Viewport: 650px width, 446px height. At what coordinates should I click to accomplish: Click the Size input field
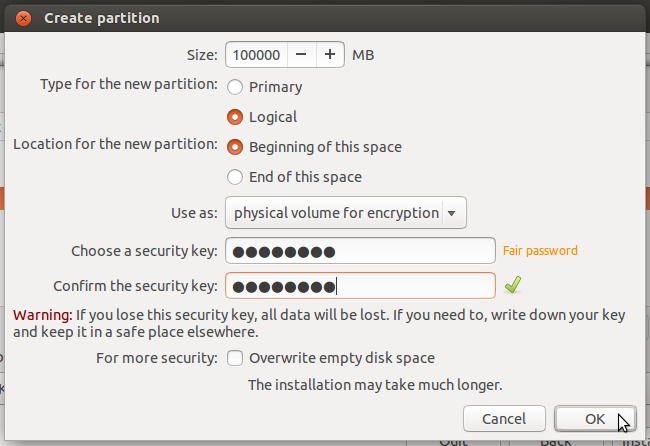pyautogui.click(x=257, y=55)
